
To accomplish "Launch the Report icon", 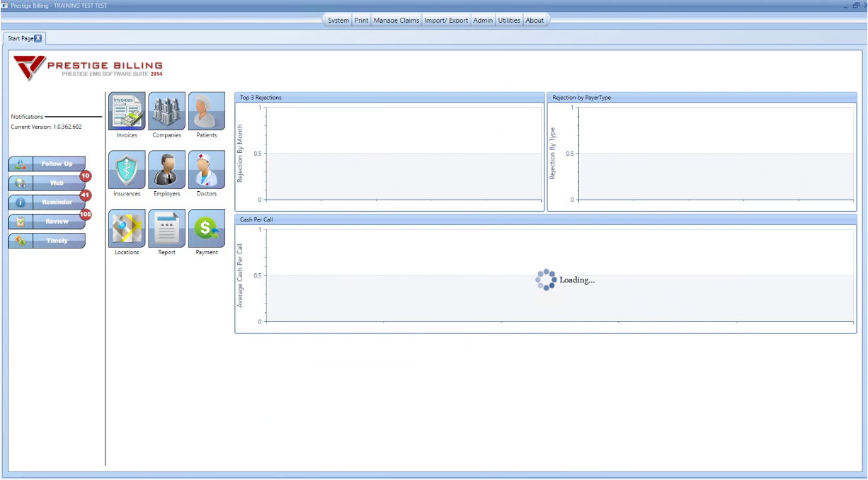I will (166, 228).
